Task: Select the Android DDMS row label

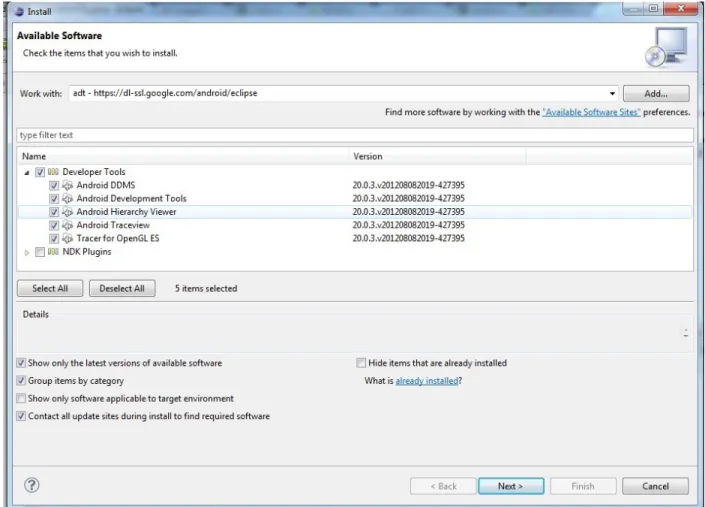Action: pyautogui.click(x=106, y=185)
